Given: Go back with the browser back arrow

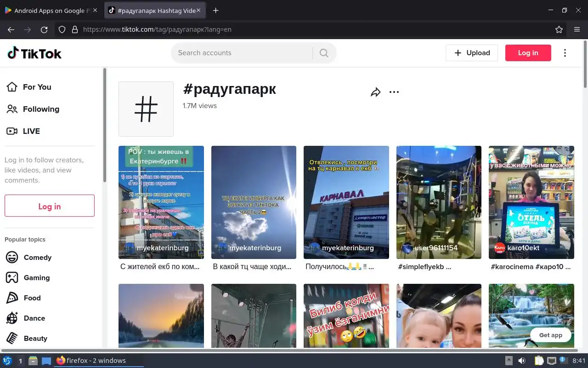Looking at the screenshot, I should coord(11,29).
